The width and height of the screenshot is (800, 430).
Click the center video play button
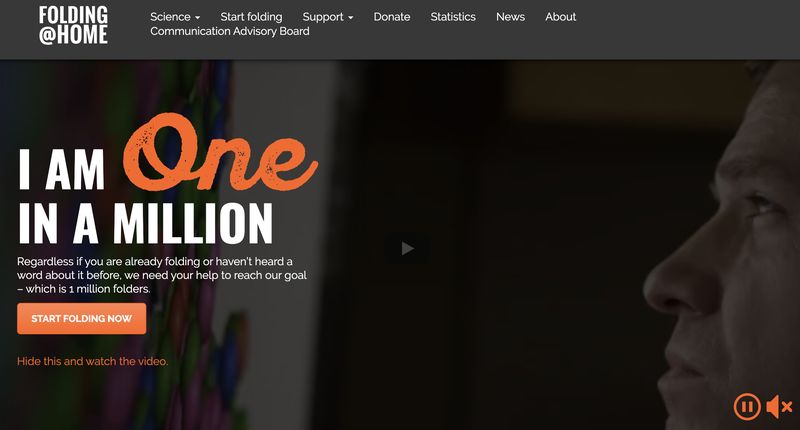(407, 248)
